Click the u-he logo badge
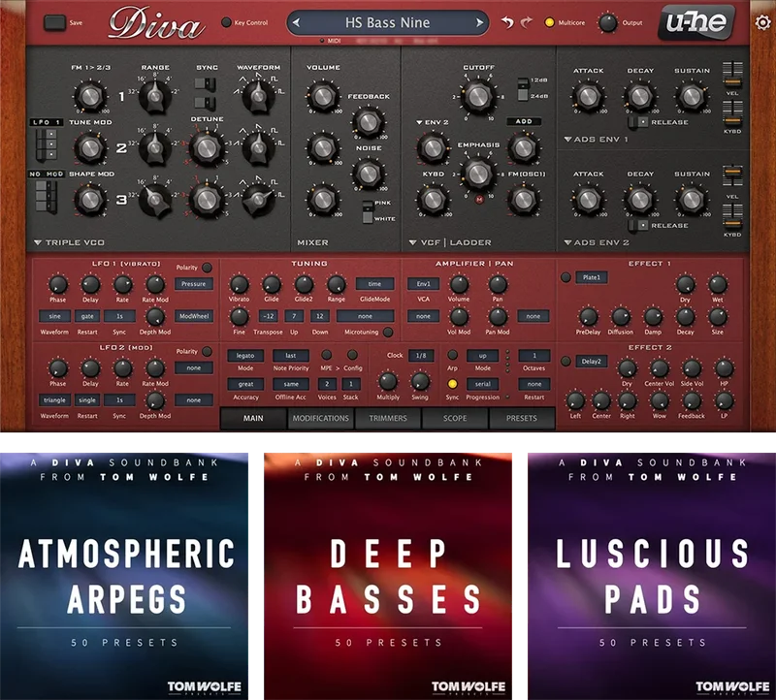This screenshot has width=776, height=700. coord(696,21)
